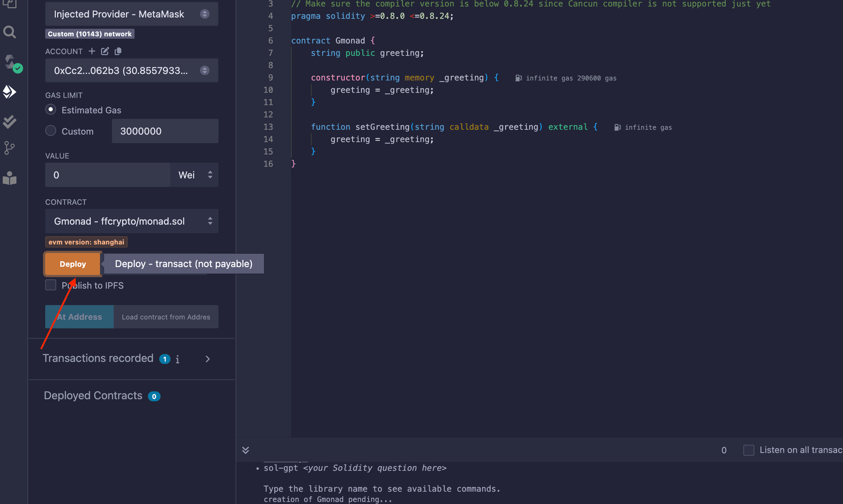Click the sol-gpt terminal hint line
Viewport: 843px width, 504px height.
click(355, 468)
